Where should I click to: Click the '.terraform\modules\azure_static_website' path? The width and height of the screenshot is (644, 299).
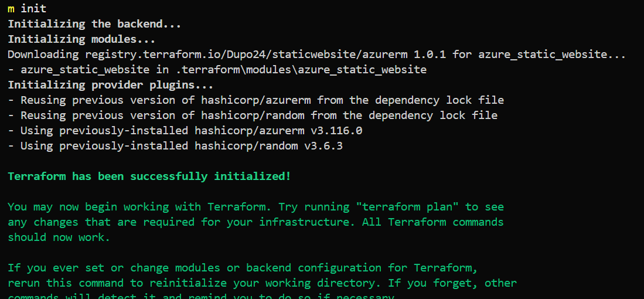(301, 69)
